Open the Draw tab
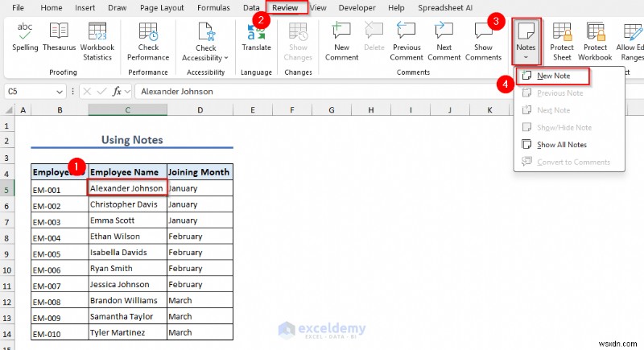This screenshot has height=350, width=644. tap(117, 8)
